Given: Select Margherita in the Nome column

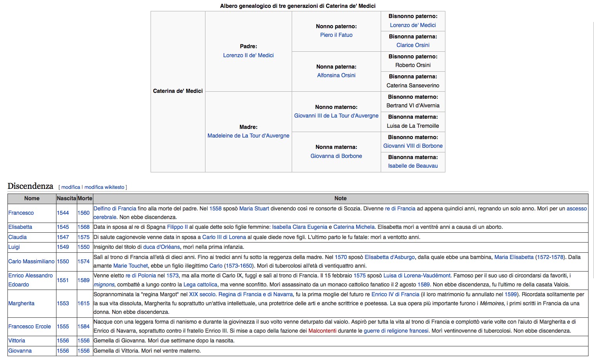Looking at the screenshot, I should tap(21, 303).
